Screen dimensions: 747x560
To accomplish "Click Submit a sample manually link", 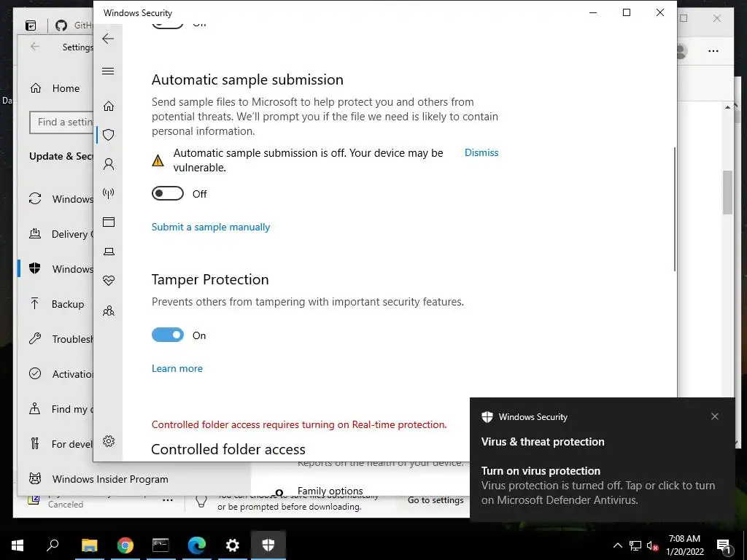I will [211, 227].
